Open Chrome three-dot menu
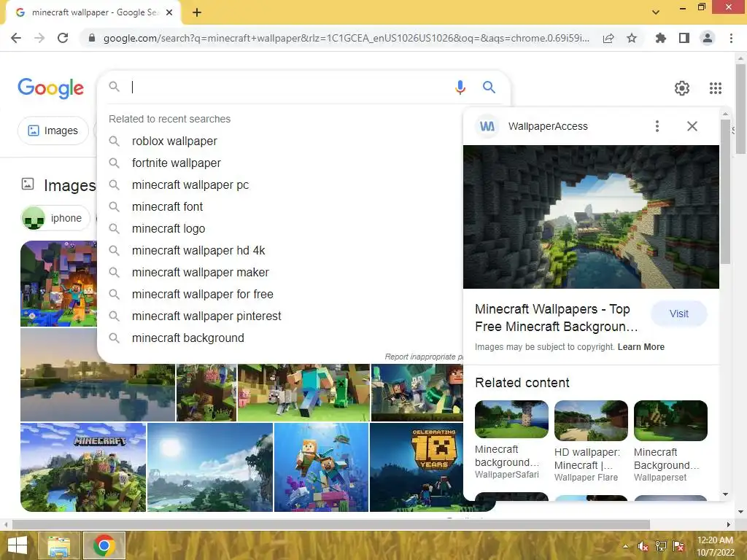Screen dimensions: 747x560 [x=731, y=38]
